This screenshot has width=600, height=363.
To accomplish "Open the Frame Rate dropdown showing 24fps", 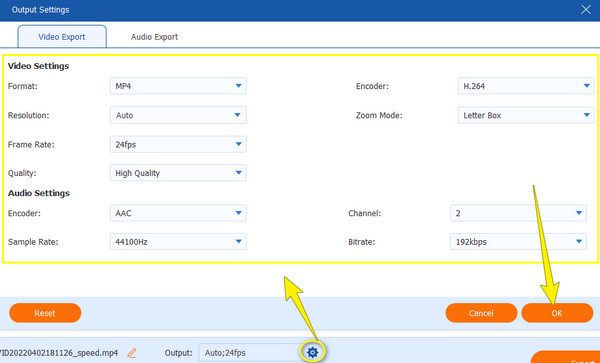I will (x=178, y=145).
